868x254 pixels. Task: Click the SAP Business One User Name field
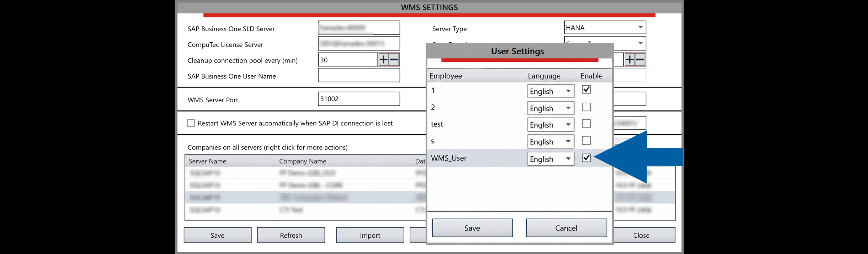pyautogui.click(x=359, y=75)
